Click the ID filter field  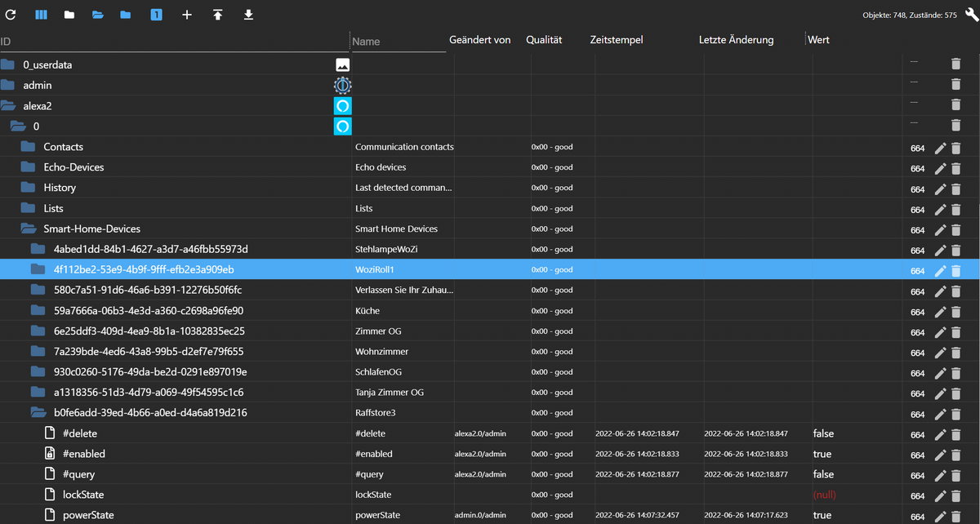click(163, 41)
